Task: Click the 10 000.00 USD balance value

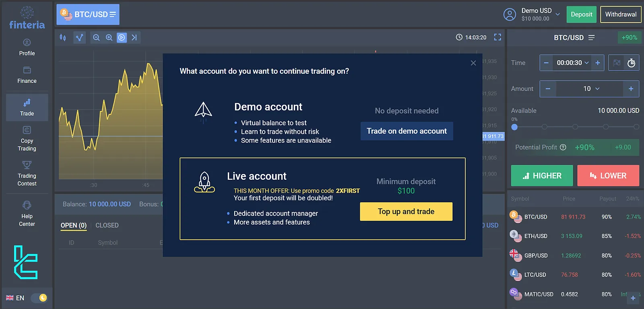Action: (110, 204)
